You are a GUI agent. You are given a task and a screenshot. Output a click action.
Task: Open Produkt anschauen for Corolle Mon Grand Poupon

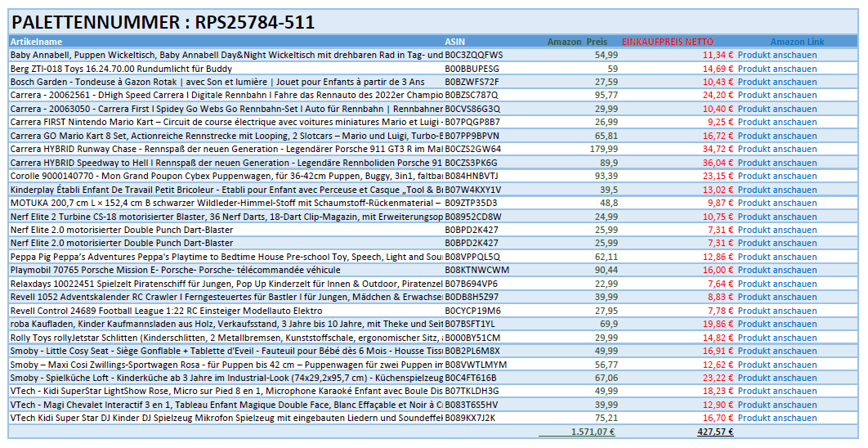tap(776, 176)
